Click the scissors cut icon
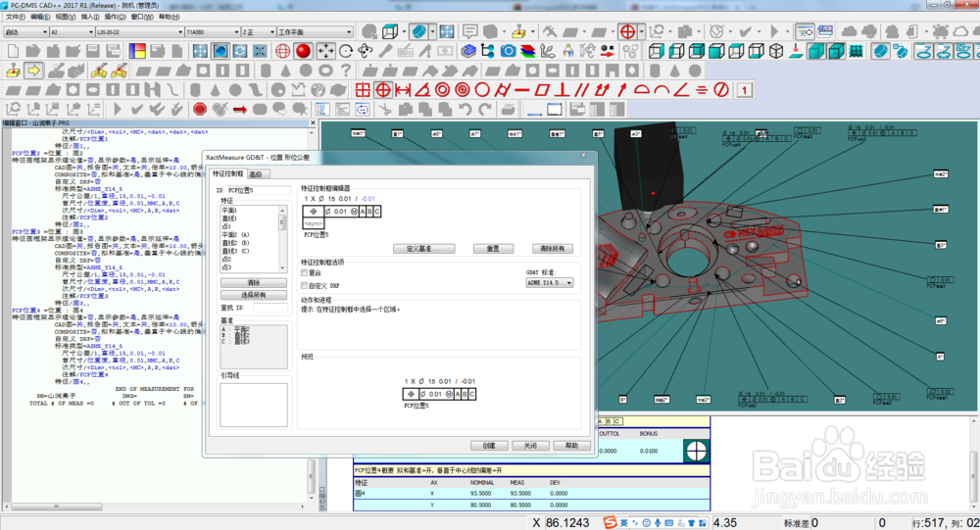Viewport: 980px width, 530px height. pos(385,110)
